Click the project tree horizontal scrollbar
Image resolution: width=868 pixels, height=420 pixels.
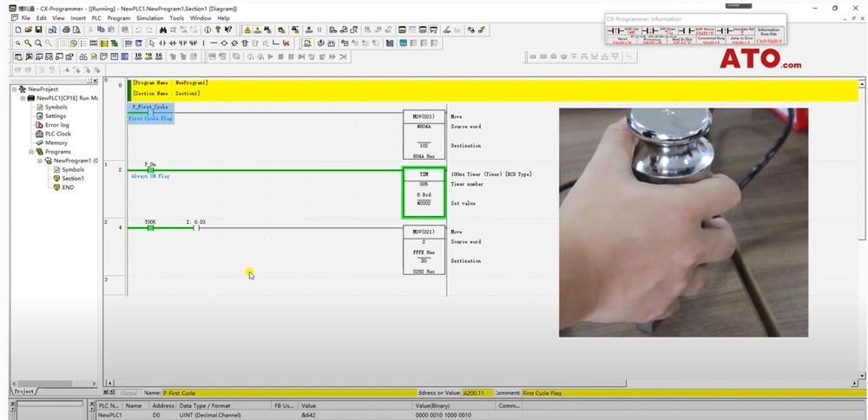point(54,384)
